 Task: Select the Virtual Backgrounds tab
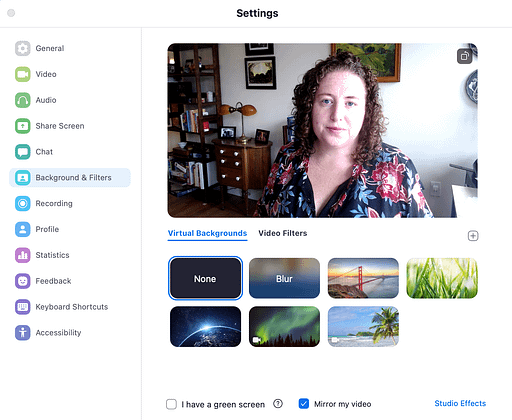[207, 233]
